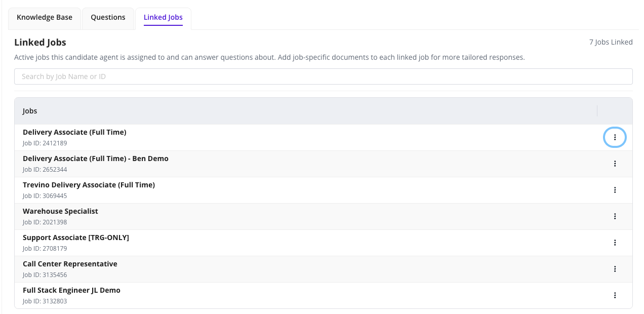The height and width of the screenshot is (314, 644).
Task: Open options menu for Delivery Associate (Full Time)
Action: coord(615,137)
